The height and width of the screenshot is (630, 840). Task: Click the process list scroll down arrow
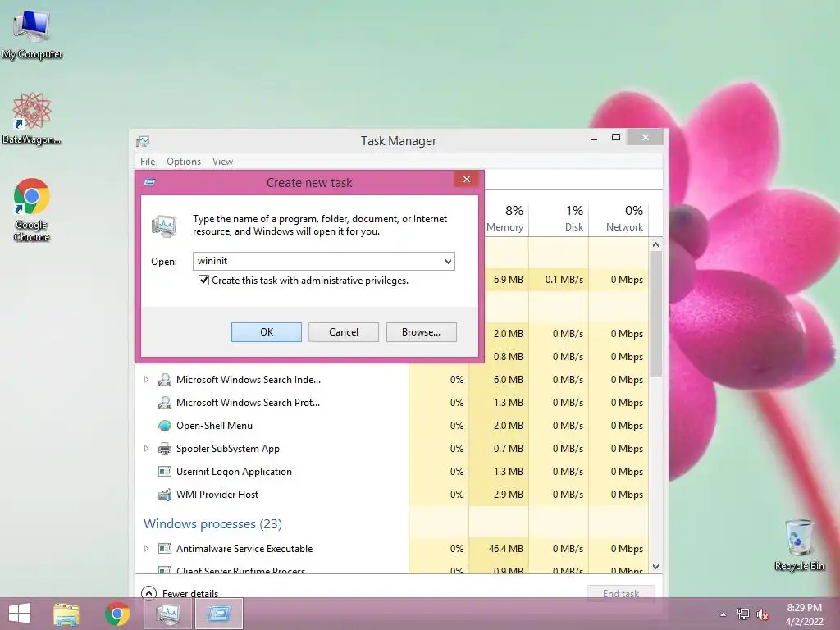(x=655, y=566)
